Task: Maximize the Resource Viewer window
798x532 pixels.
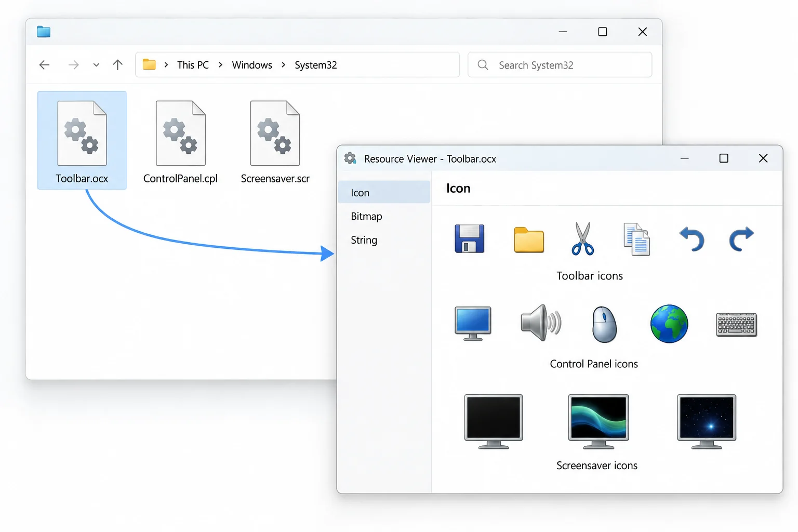Action: click(x=724, y=158)
